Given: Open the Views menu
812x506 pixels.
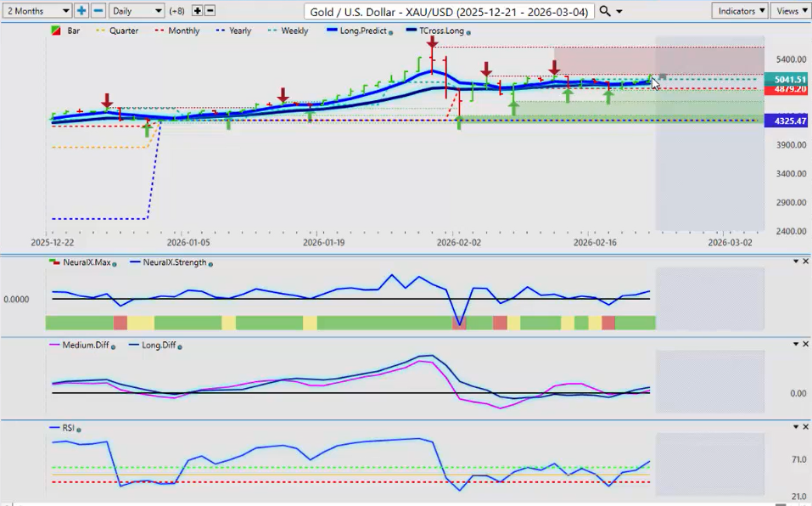Looking at the screenshot, I should 790,11.
